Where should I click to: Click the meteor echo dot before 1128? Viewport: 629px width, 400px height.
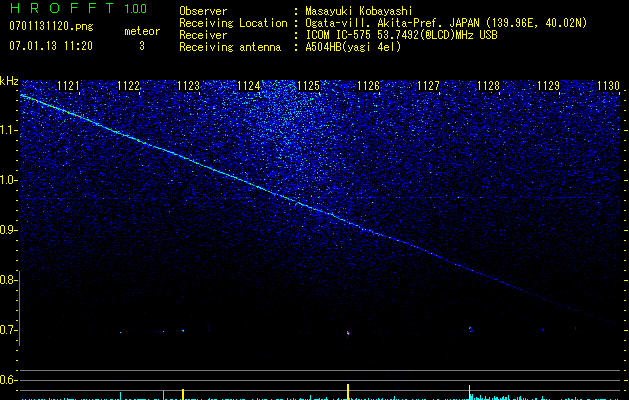(x=470, y=329)
